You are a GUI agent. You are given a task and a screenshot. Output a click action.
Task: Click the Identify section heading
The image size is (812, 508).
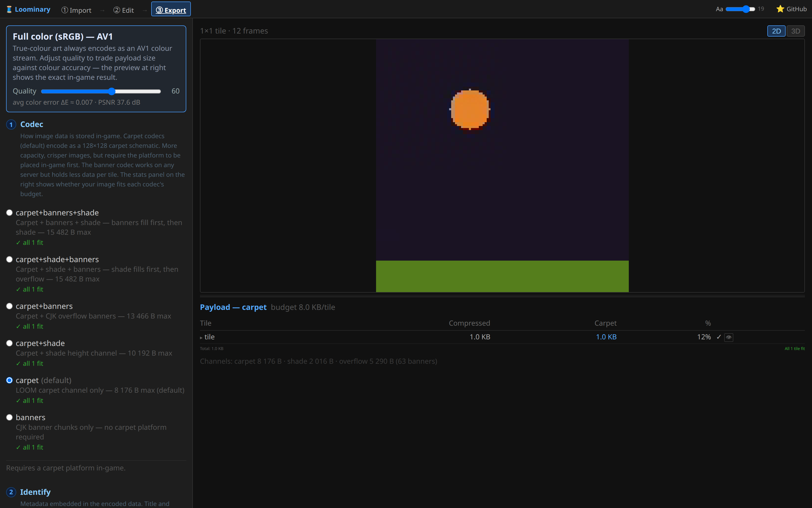[35, 492]
